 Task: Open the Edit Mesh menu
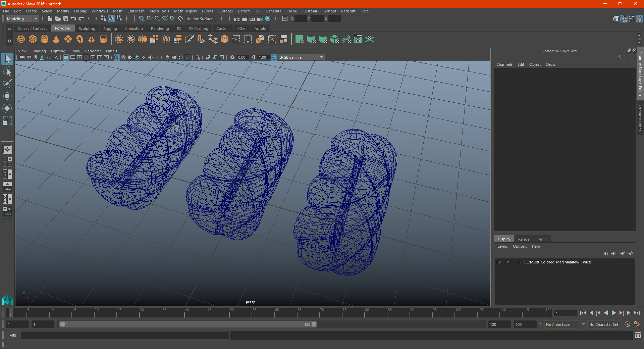coord(136,11)
